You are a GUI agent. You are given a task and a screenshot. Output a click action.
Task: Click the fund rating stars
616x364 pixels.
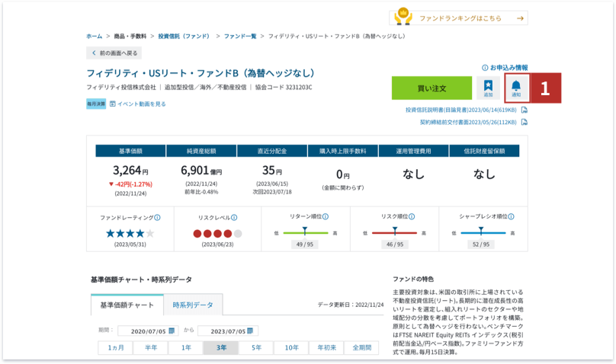pos(130,234)
